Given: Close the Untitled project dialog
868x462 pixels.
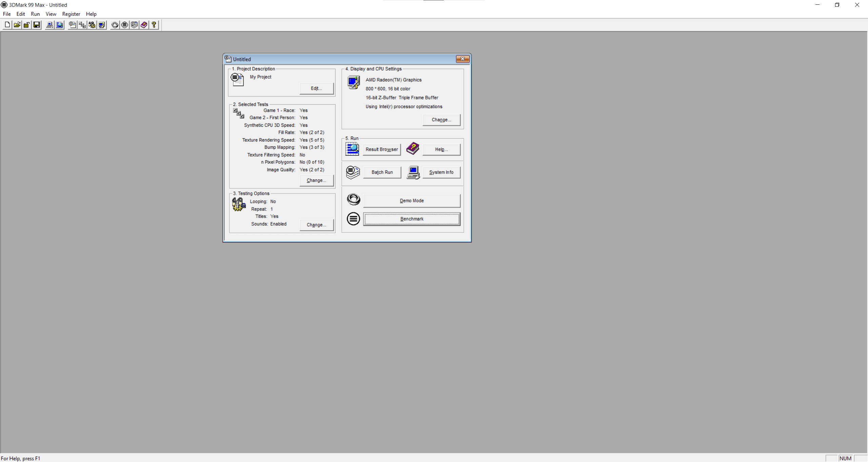Looking at the screenshot, I should 462,59.
